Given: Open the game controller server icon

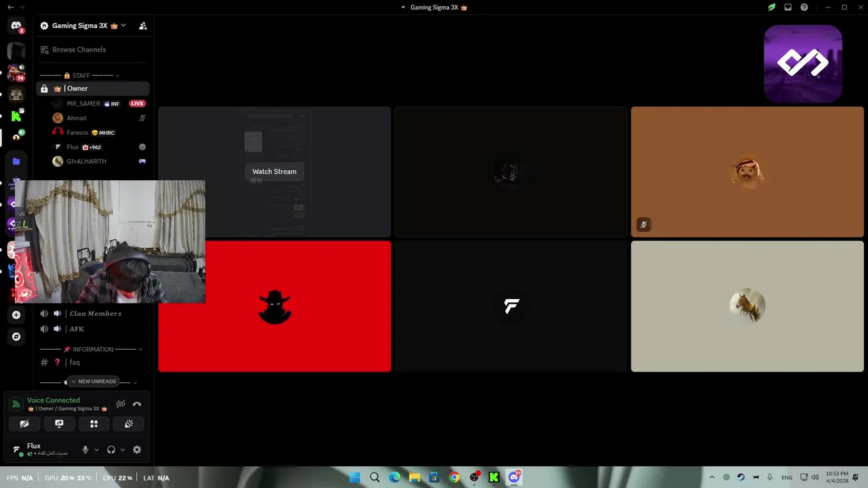Looking at the screenshot, I should (x=16, y=95).
